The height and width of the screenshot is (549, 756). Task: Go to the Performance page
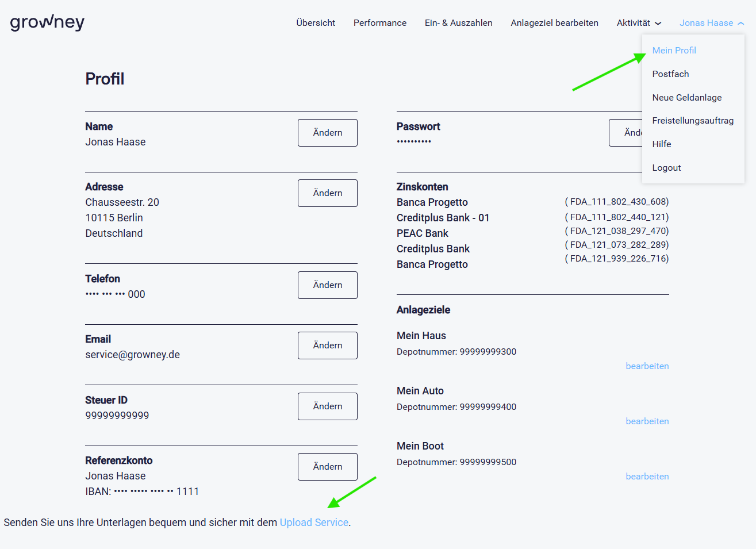(x=379, y=23)
